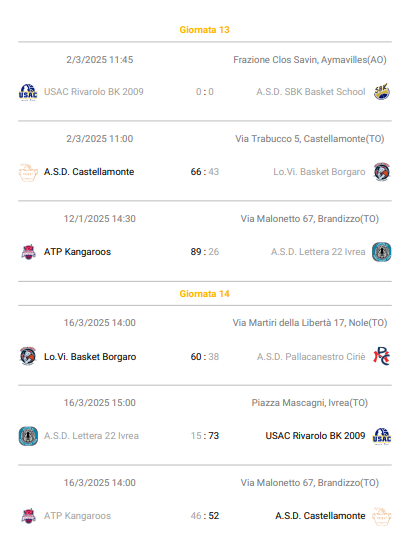Click ATP Kangaroos logo in Giornata 13
This screenshot has width=416, height=556.
click(28, 252)
